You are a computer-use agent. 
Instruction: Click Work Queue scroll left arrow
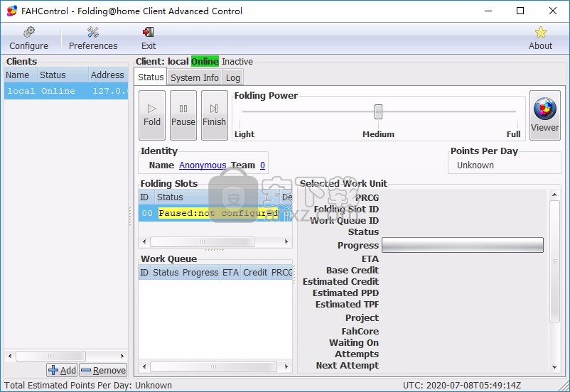144,366
